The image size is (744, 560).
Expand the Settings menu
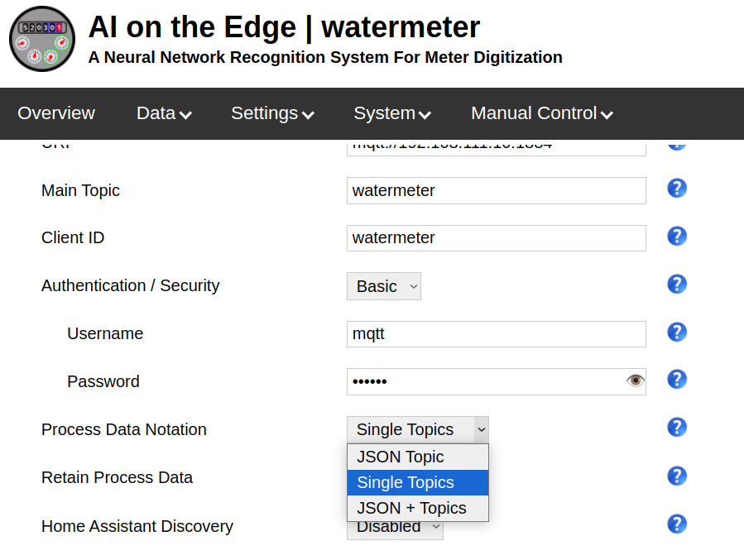[272, 113]
